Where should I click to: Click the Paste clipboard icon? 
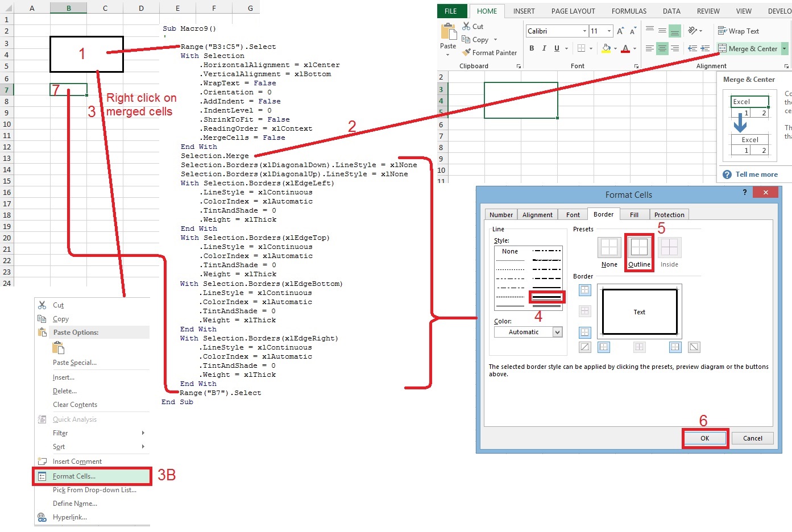(x=448, y=31)
